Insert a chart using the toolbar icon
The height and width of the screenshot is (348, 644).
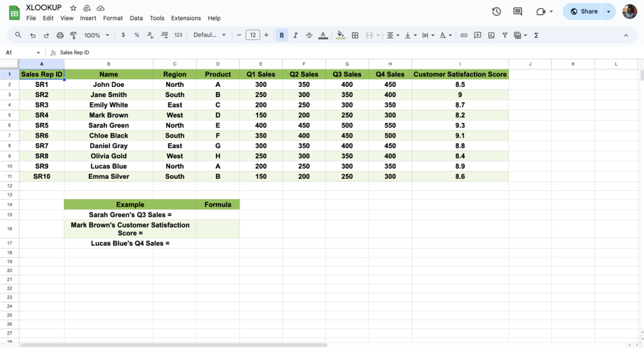pyautogui.click(x=491, y=35)
